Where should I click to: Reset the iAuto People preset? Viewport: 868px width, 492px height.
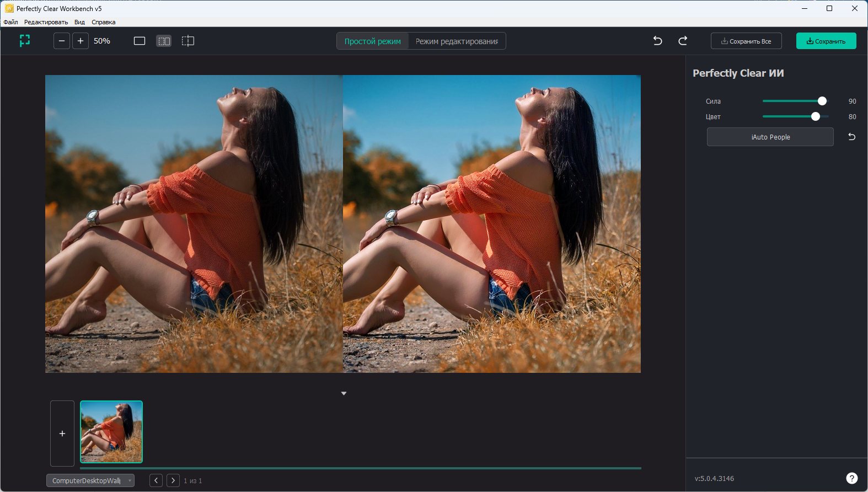[851, 137]
